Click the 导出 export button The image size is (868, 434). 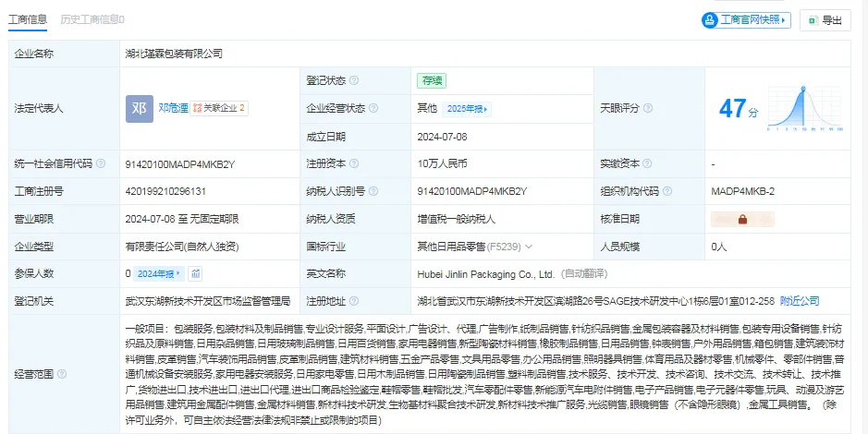(825, 20)
